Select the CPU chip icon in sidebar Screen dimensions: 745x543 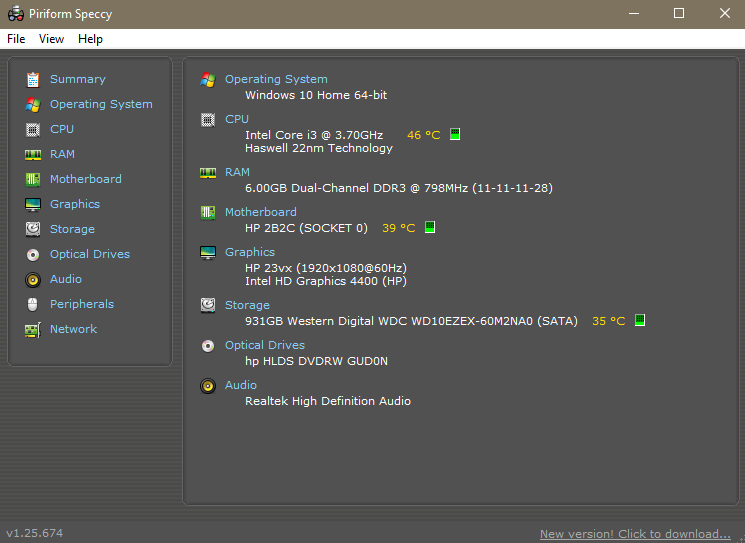[x=33, y=129]
